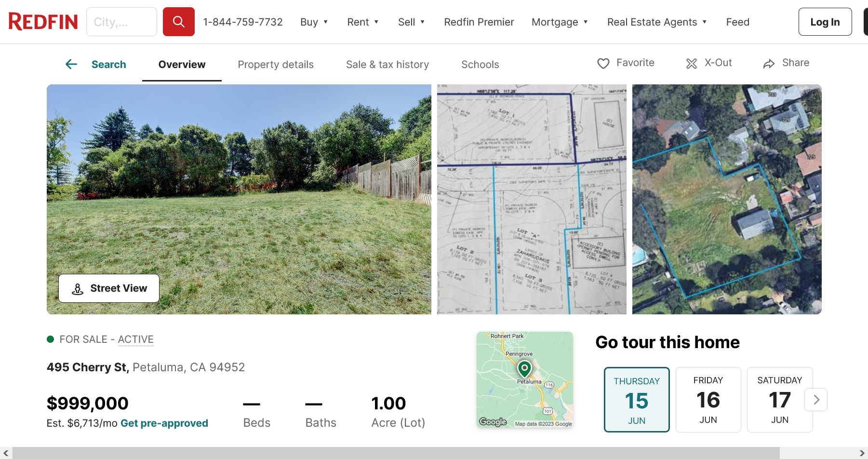Select Friday June 16 tour date
The image size is (868, 459).
pyautogui.click(x=708, y=400)
